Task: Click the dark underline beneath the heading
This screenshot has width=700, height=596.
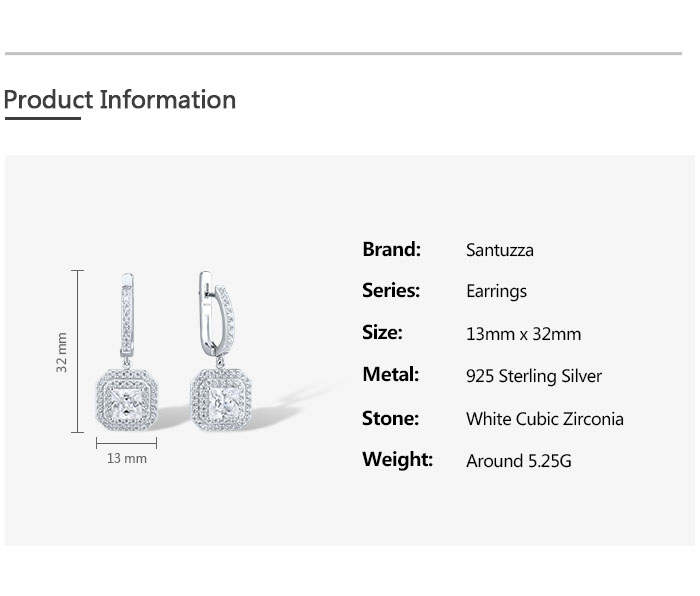Action: (42, 119)
